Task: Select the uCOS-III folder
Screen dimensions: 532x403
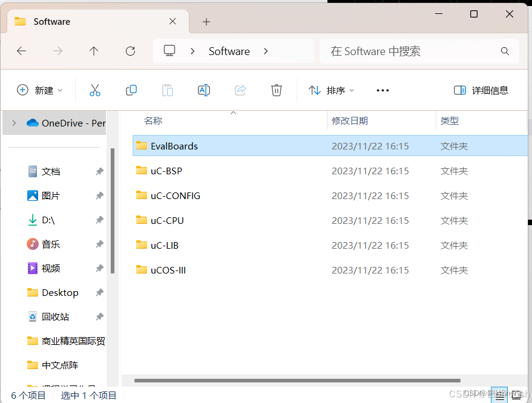Action: tap(330, 270)
